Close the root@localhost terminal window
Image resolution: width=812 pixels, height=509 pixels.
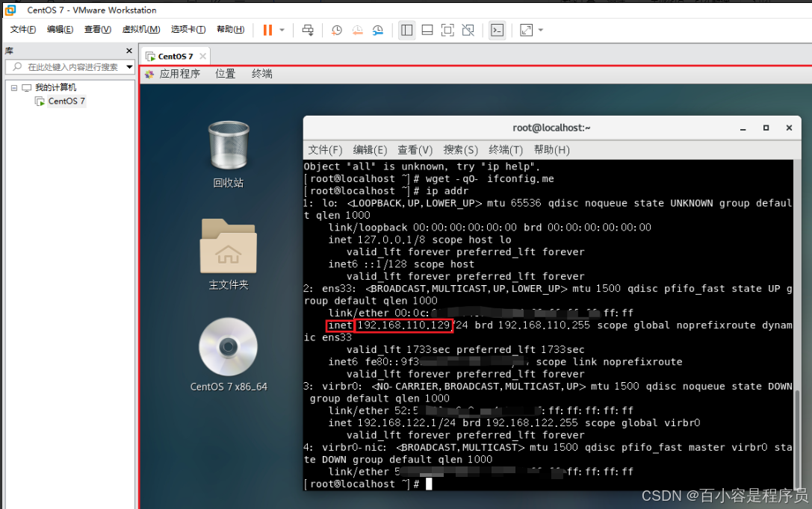(x=789, y=128)
